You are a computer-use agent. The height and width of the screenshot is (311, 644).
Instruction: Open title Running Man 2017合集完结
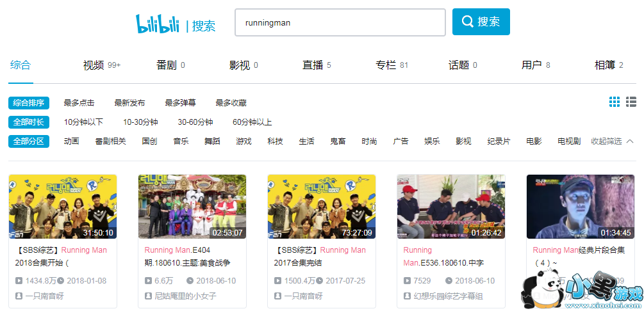320,257
